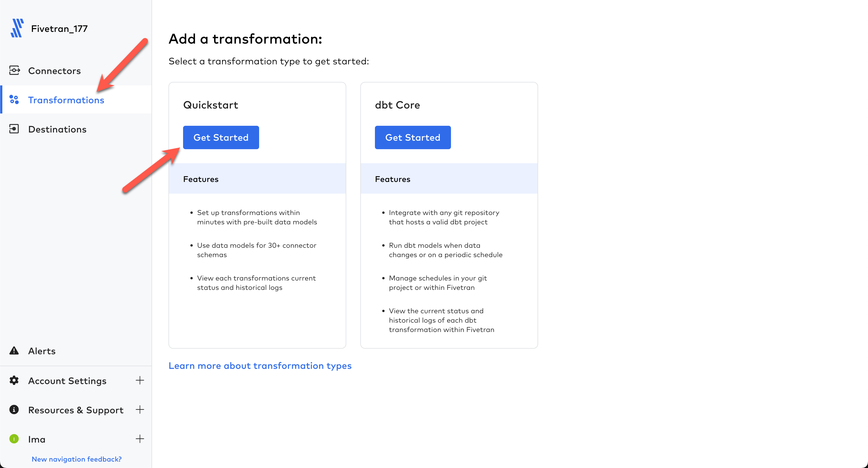Select the Connectors icon in the sidebar
Viewport: 868px width, 468px height.
coord(14,70)
